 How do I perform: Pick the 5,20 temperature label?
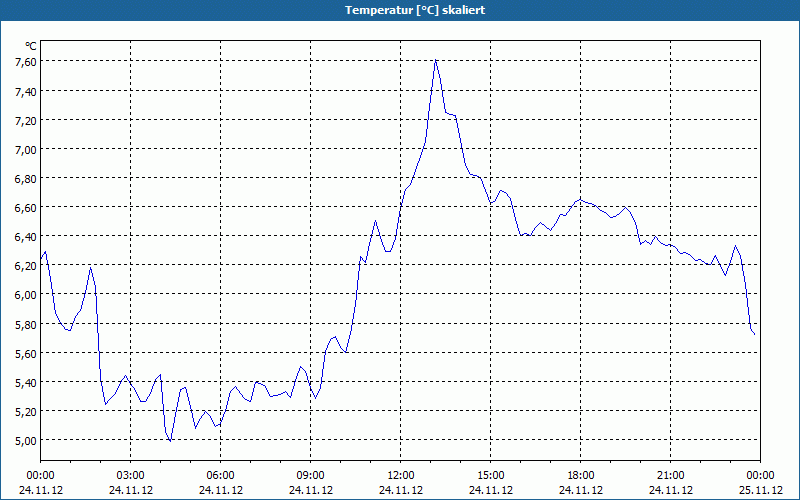[x=26, y=412]
